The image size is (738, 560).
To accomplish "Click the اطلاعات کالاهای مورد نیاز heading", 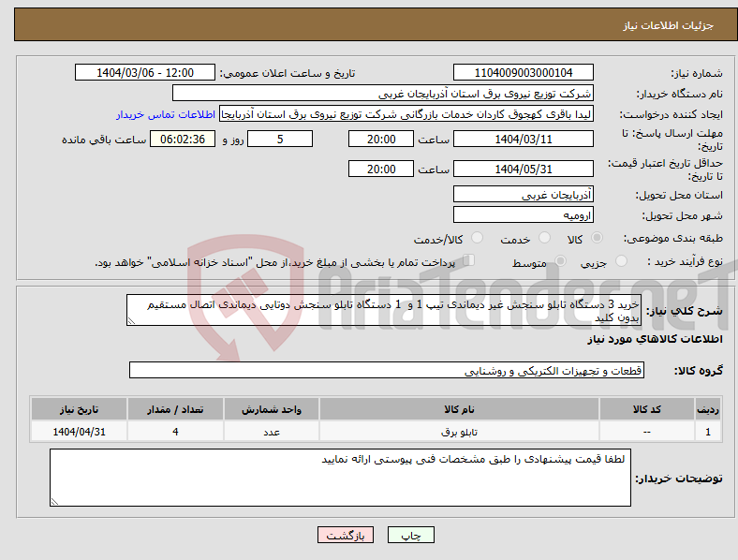I will [x=655, y=339].
